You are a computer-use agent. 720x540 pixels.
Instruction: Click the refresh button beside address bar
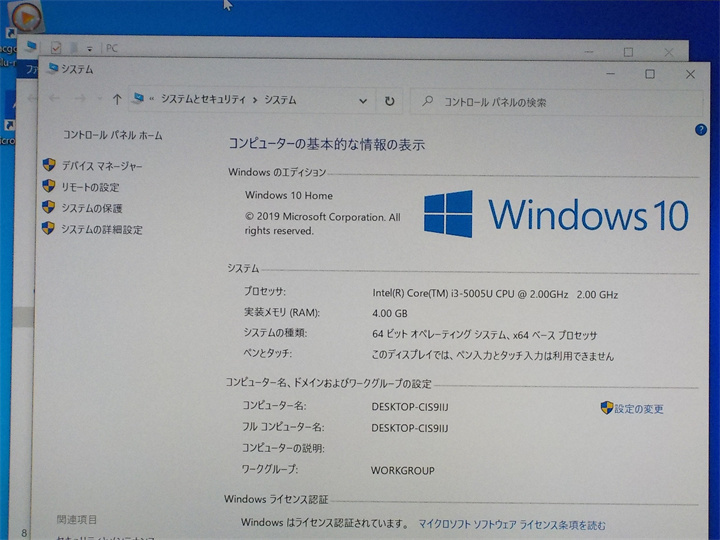[389, 101]
